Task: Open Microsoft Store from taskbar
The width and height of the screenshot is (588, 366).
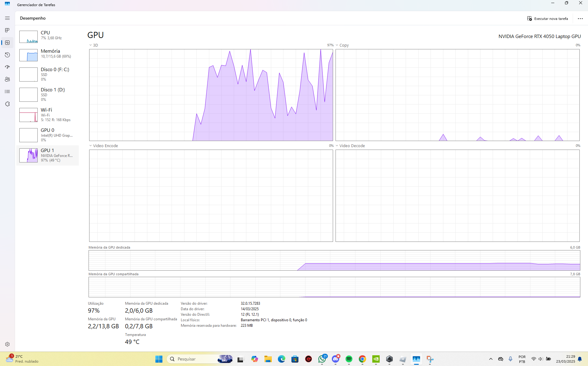Action: click(295, 359)
